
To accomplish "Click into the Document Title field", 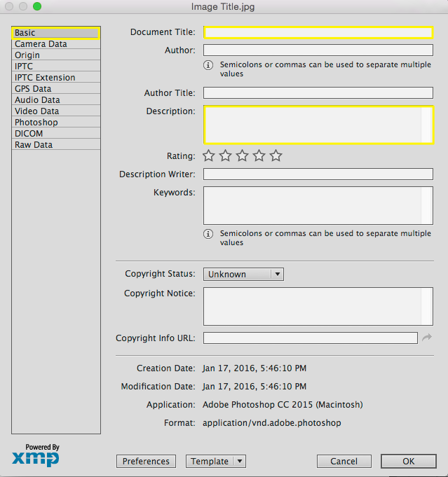I will [318, 32].
